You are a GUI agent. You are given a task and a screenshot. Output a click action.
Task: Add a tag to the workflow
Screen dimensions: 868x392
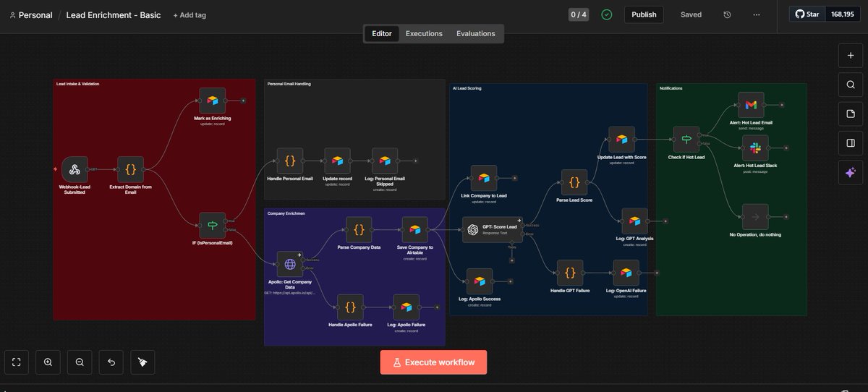[x=190, y=14]
